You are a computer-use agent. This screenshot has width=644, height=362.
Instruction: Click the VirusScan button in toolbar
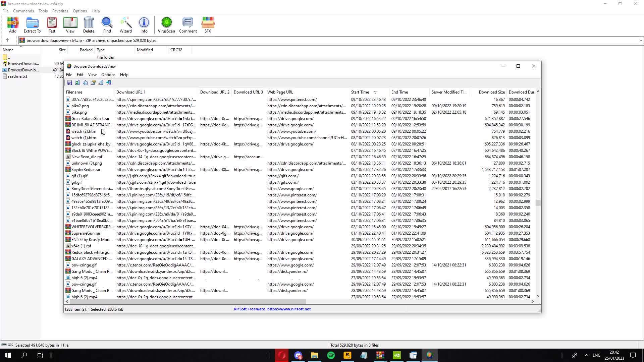click(166, 25)
